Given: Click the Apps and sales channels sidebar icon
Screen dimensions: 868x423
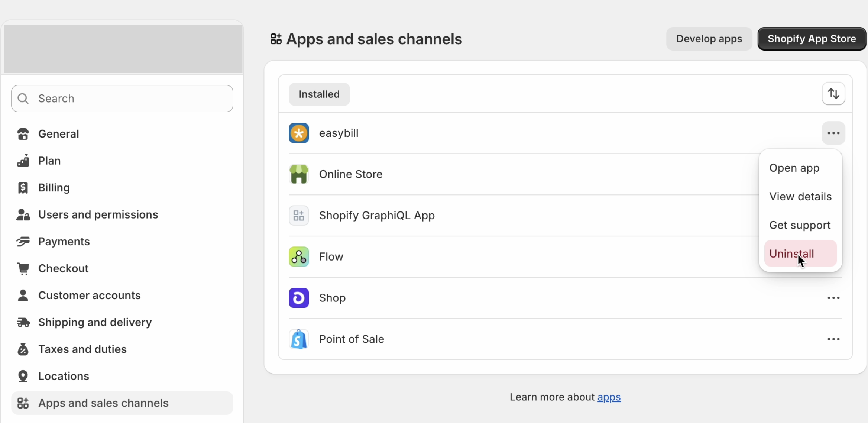Looking at the screenshot, I should [23, 403].
